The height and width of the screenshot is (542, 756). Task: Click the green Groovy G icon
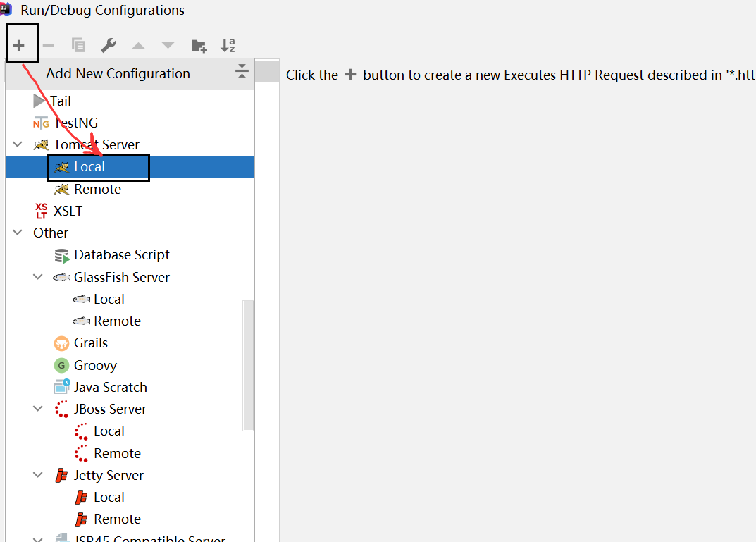[x=61, y=366]
